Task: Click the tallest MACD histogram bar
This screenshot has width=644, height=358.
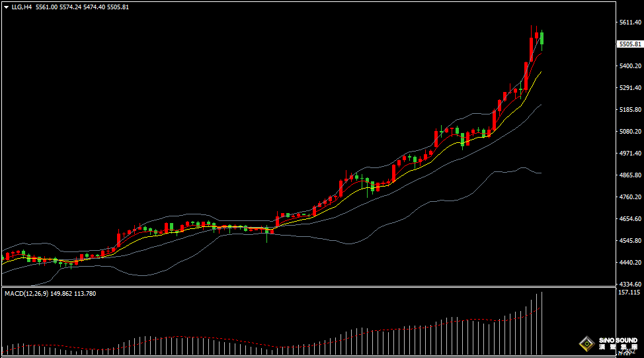Action: point(542,322)
